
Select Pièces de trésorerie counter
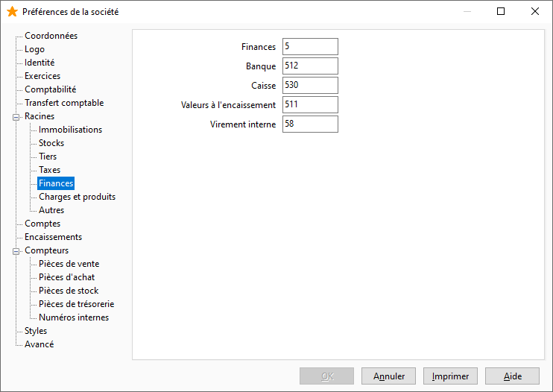pyautogui.click(x=77, y=304)
